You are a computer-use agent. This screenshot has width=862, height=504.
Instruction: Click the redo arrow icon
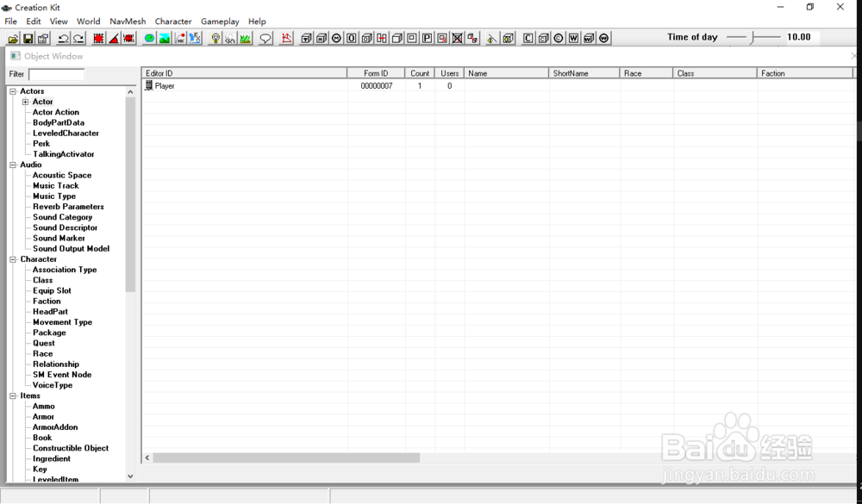pyautogui.click(x=78, y=38)
